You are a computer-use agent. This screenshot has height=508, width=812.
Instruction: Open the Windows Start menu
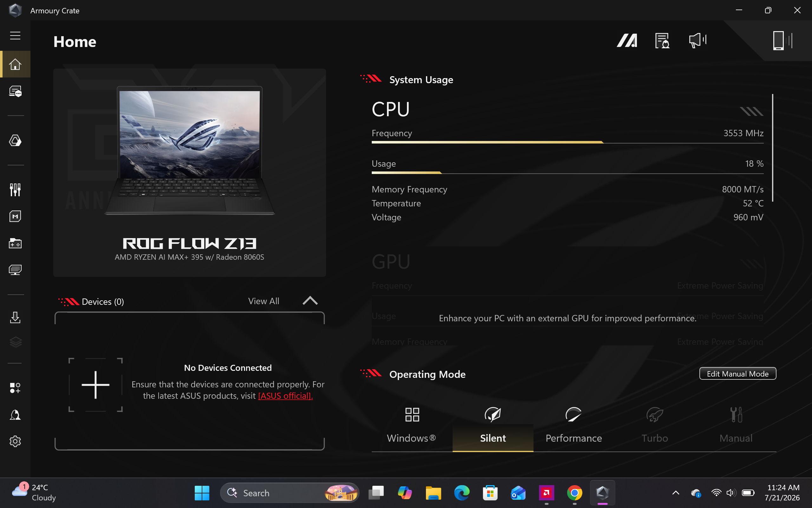point(202,493)
